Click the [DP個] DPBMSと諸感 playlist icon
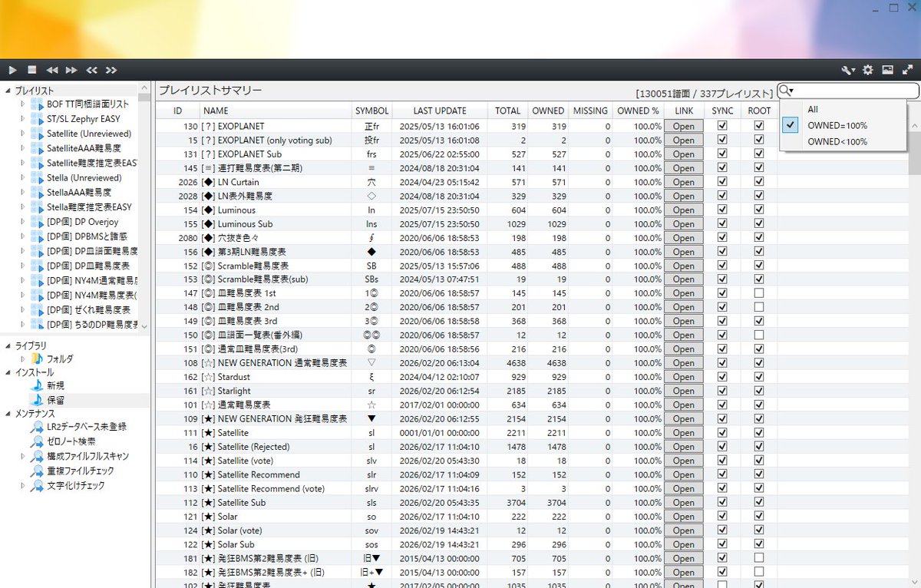Image resolution: width=921 pixels, height=588 pixels. [x=37, y=236]
